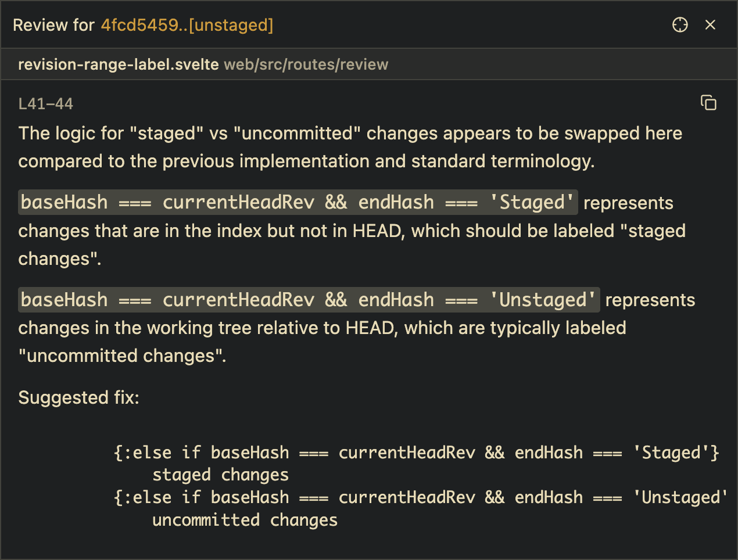Click quoted "uncommitted changes". paragraph text
Screen dimensions: 738x560
(x=122, y=356)
